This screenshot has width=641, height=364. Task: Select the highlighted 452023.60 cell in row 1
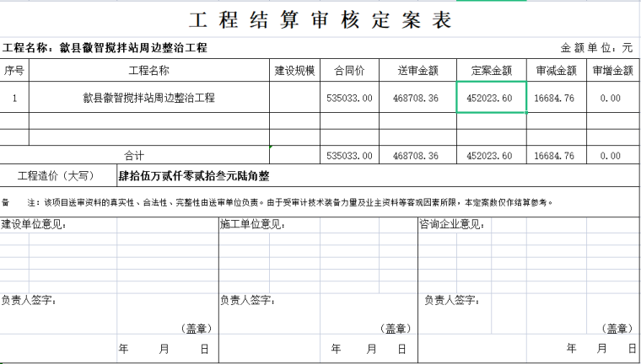491,98
